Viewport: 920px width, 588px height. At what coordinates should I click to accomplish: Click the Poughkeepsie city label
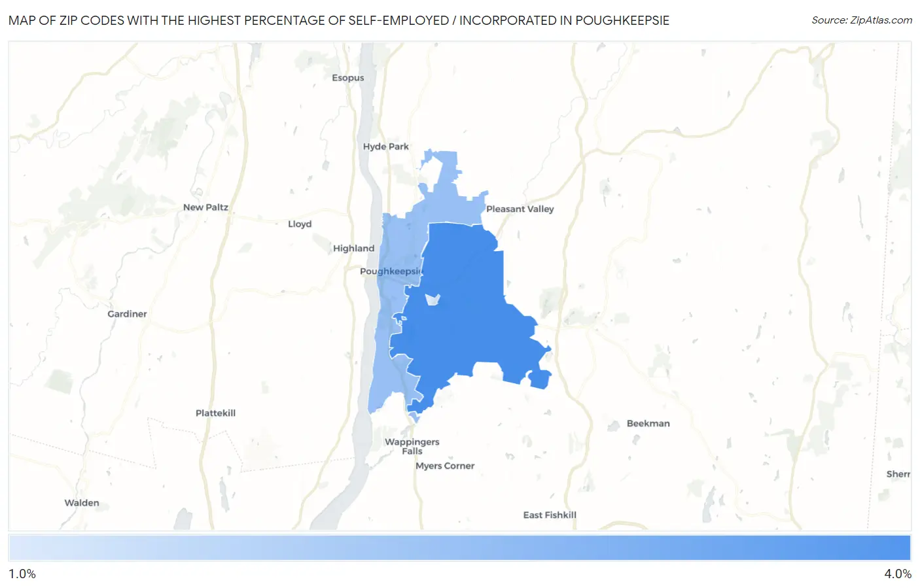[x=392, y=271]
